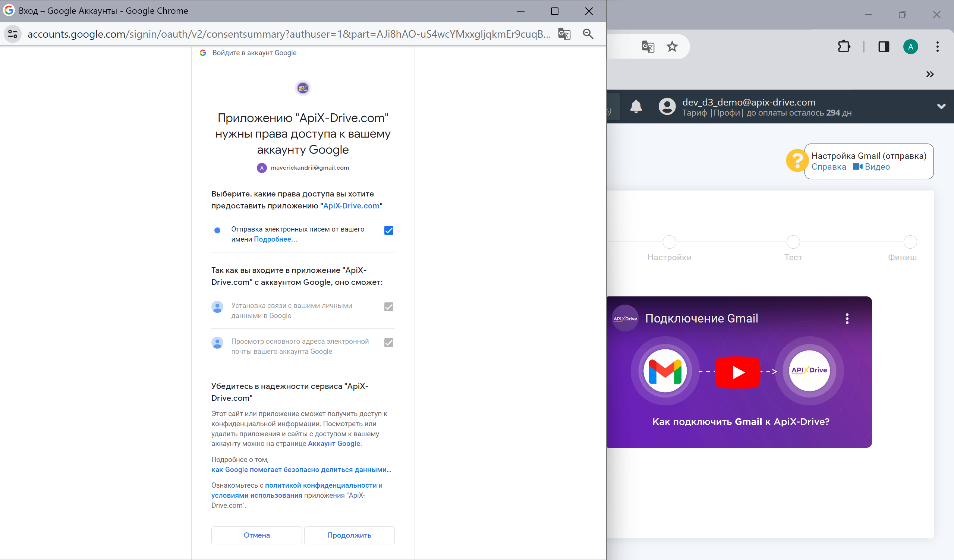Click the video title Подключение Gmail

click(x=702, y=318)
